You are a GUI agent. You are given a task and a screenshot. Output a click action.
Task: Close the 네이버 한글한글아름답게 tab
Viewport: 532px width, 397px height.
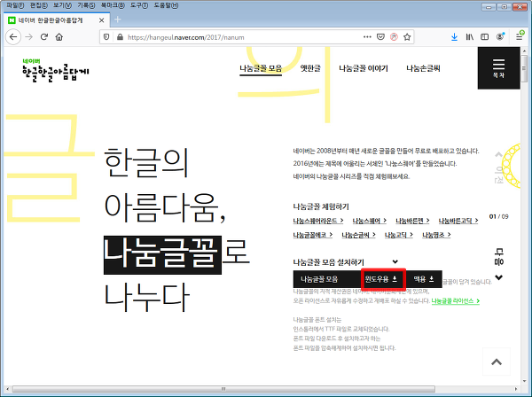[x=101, y=20]
